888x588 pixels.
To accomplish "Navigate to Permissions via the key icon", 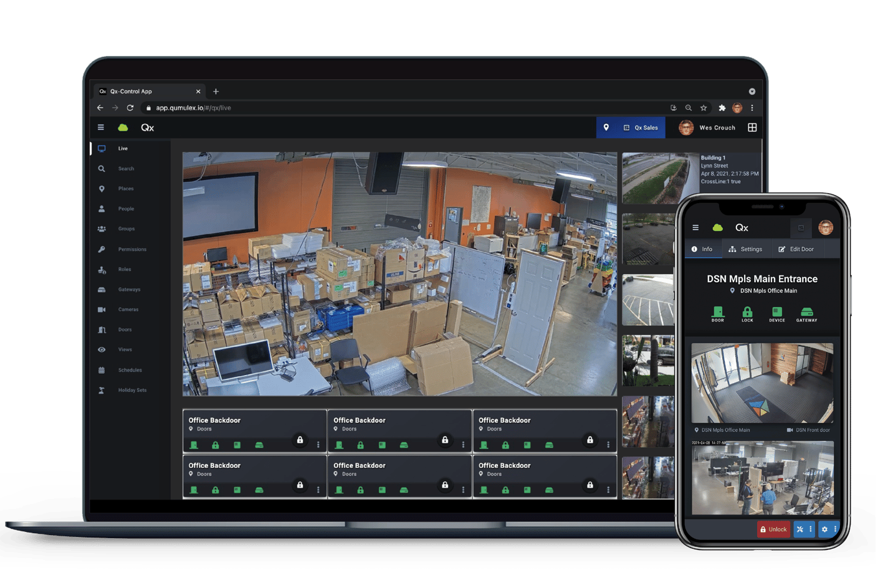I will click(131, 249).
